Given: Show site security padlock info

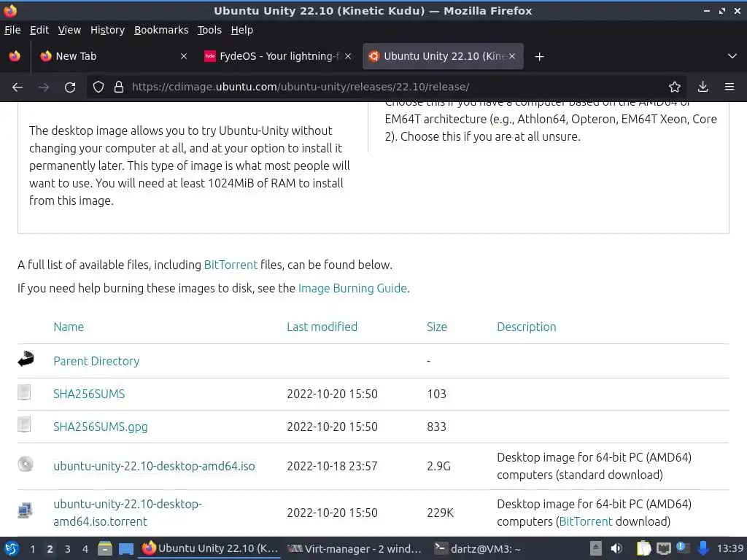Looking at the screenshot, I should 119,87.
